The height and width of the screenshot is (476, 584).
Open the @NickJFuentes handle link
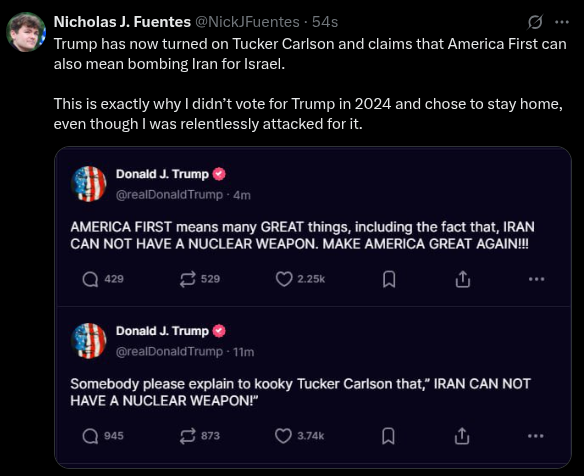(247, 22)
